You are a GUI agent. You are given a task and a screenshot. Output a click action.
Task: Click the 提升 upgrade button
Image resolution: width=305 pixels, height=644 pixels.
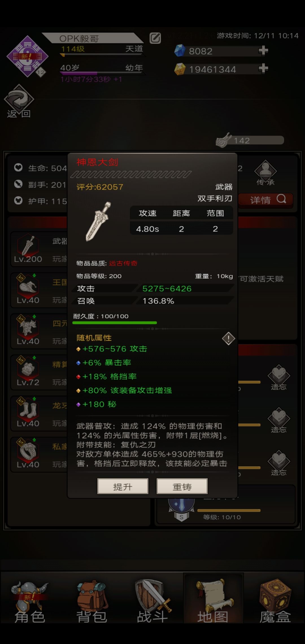(123, 486)
